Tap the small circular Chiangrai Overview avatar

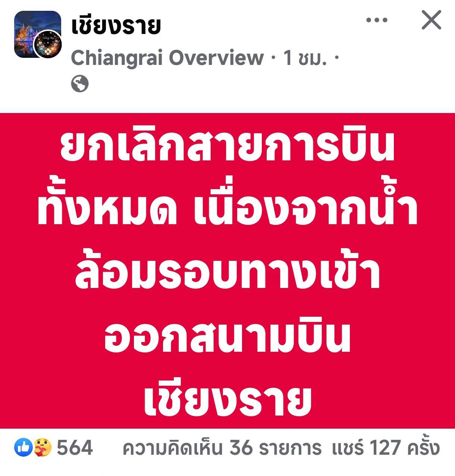pos(48,44)
